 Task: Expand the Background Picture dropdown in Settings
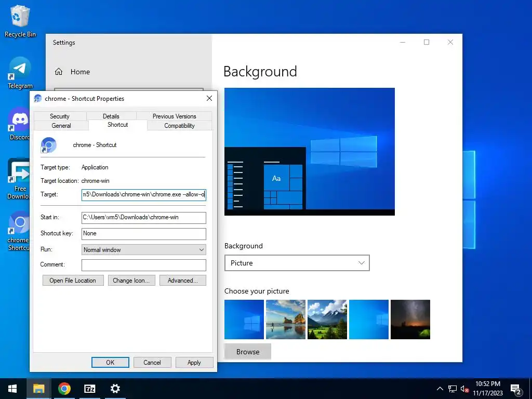point(297,263)
